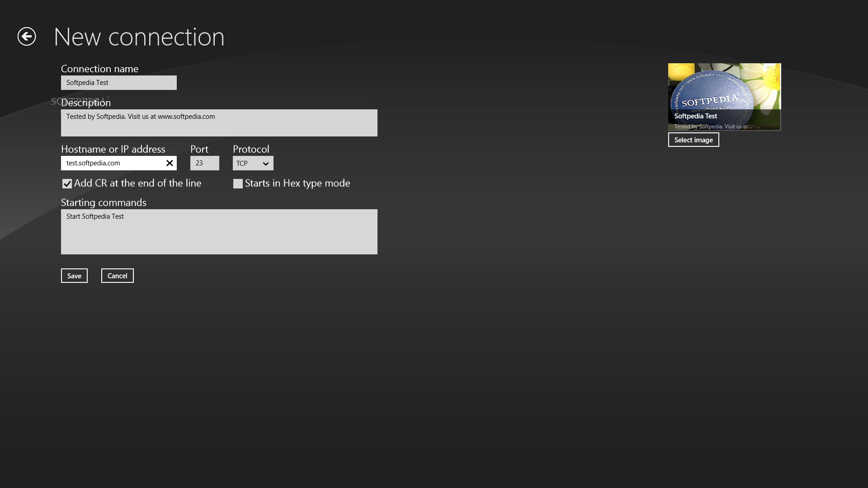The image size is (868, 488).
Task: Toggle Add CR at end of line checkbox
Action: coord(67,184)
